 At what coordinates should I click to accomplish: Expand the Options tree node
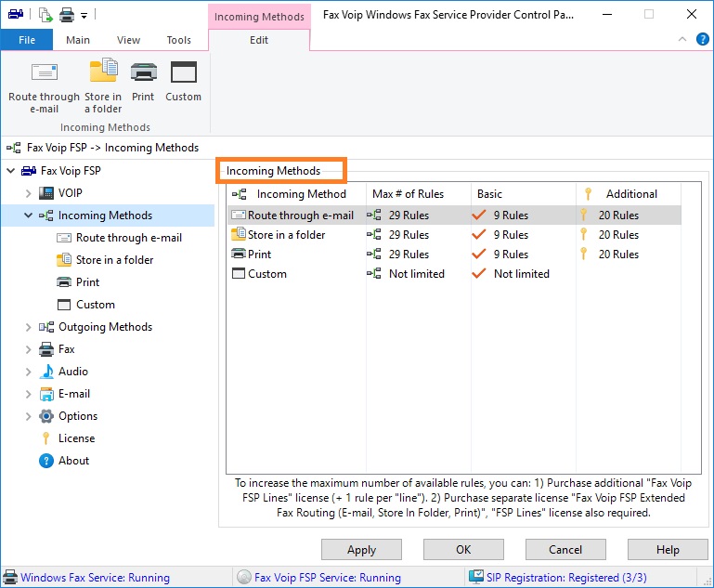tap(28, 416)
